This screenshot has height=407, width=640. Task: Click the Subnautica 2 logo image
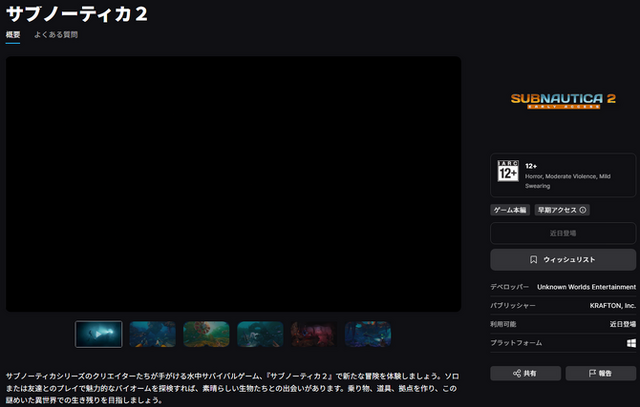click(563, 100)
